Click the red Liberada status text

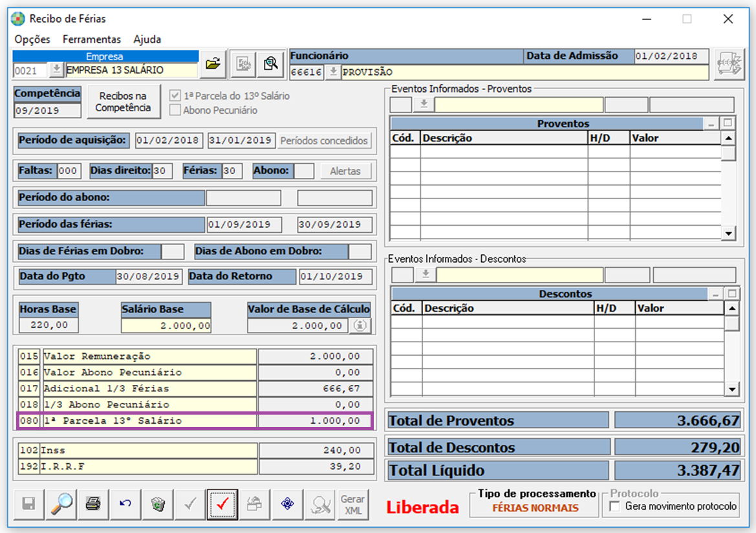click(422, 507)
